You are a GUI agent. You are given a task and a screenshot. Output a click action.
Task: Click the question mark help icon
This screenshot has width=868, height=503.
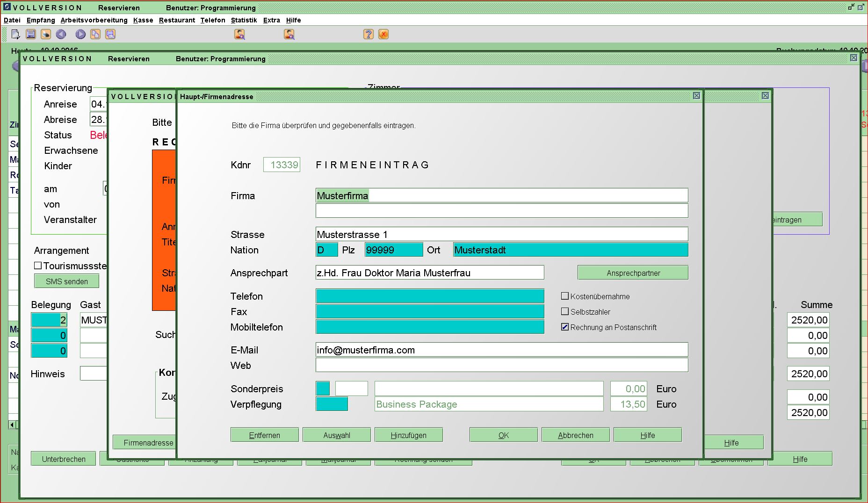(x=369, y=34)
